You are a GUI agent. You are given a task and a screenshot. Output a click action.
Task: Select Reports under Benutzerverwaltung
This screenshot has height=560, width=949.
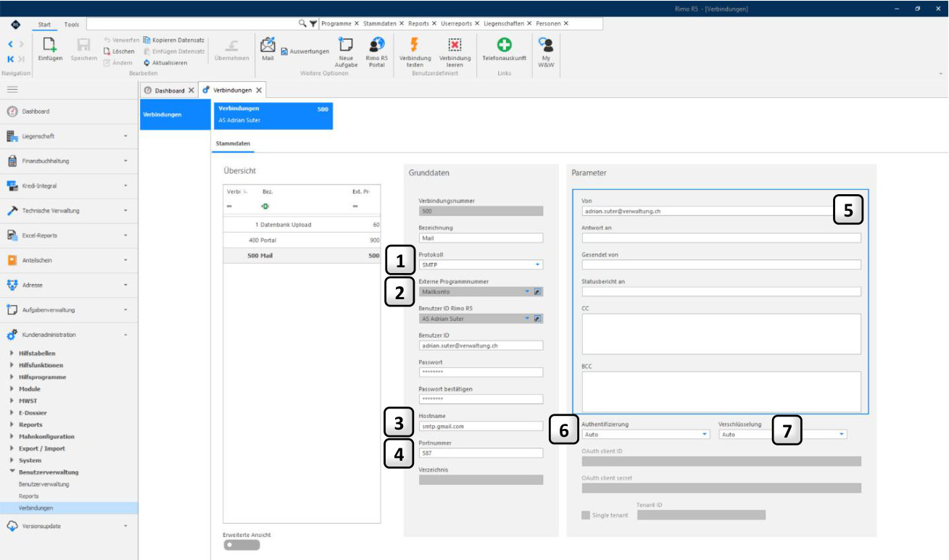coord(29,496)
